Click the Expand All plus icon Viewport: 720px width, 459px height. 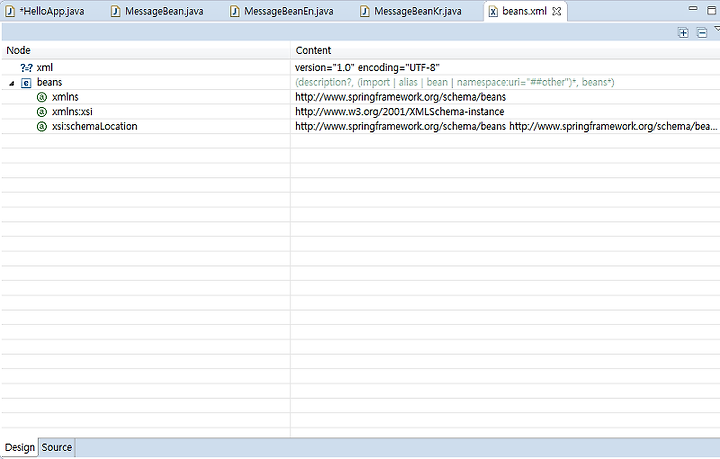683,33
